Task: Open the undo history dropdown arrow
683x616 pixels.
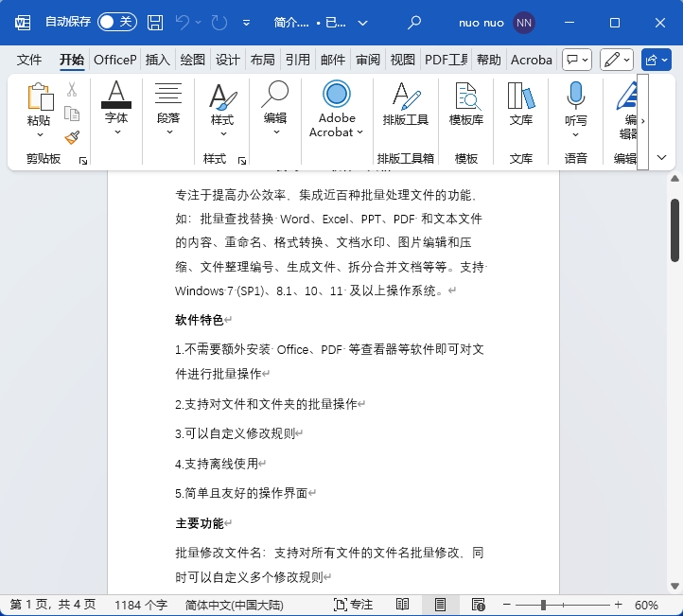Action: [x=199, y=22]
